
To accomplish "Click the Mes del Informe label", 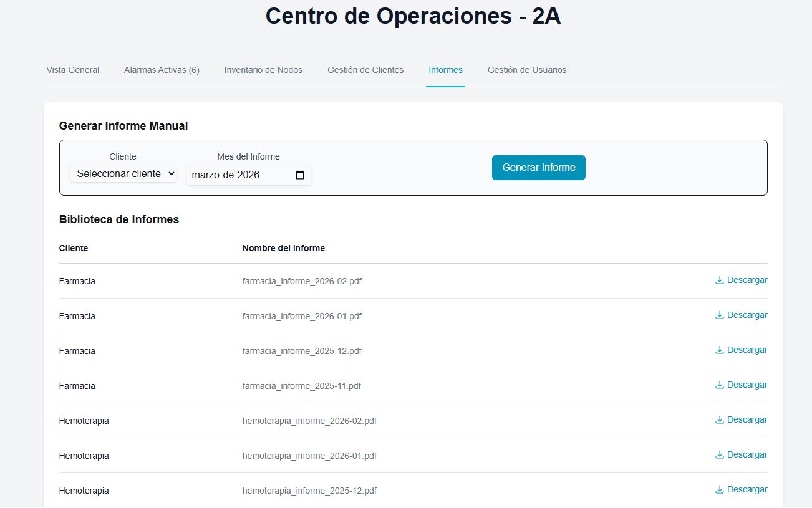I will pos(248,156).
